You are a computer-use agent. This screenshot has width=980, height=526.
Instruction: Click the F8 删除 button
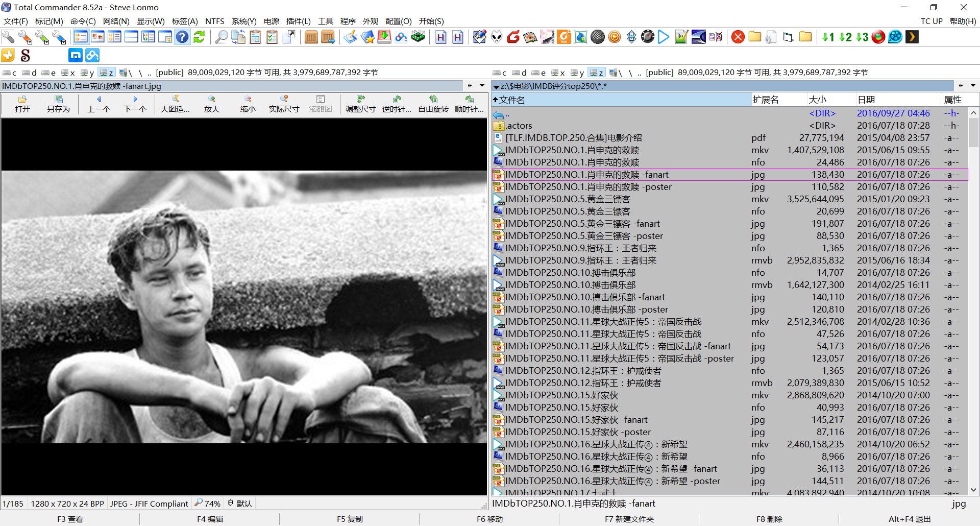tap(769, 519)
